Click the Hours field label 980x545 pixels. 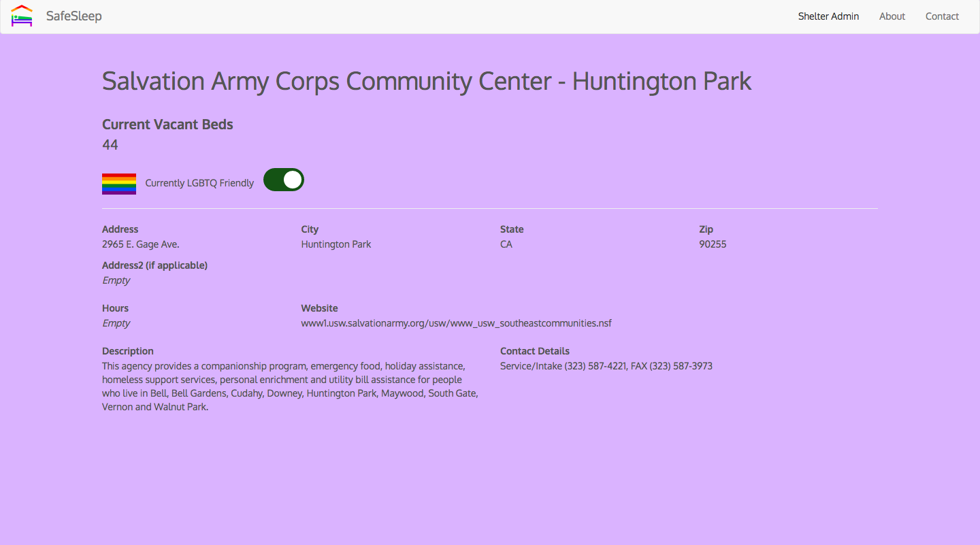pyautogui.click(x=115, y=308)
